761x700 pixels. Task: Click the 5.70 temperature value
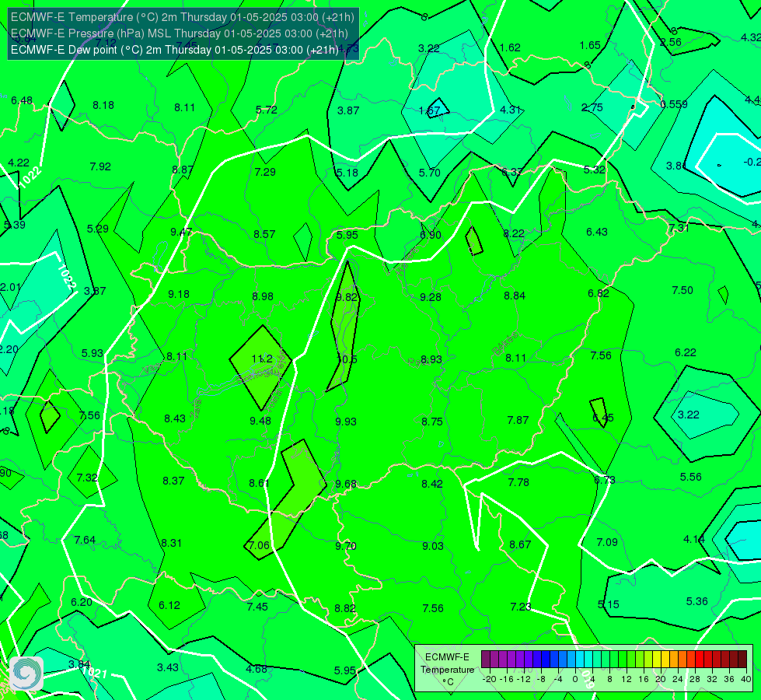(x=430, y=173)
